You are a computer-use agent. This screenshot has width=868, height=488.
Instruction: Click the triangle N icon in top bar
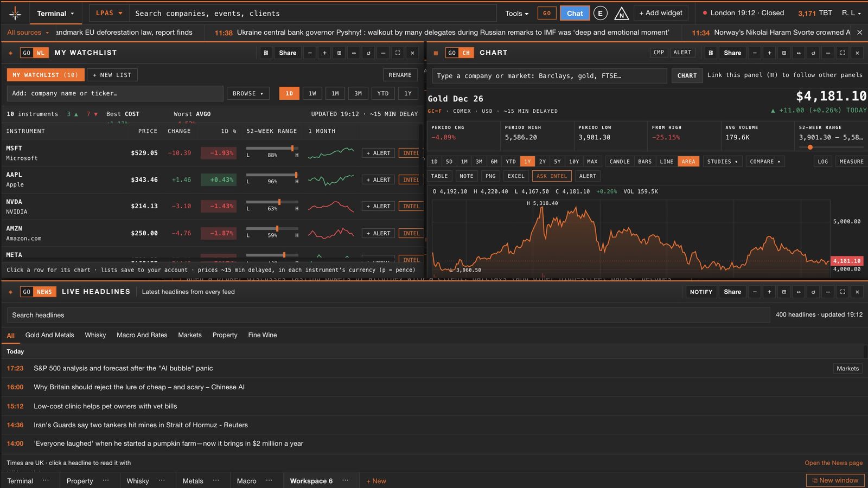(621, 13)
